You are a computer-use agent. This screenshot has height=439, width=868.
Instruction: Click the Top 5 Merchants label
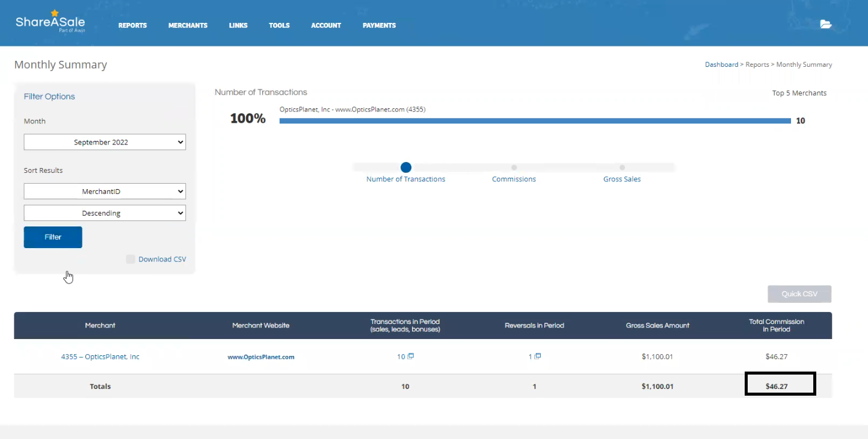[799, 93]
